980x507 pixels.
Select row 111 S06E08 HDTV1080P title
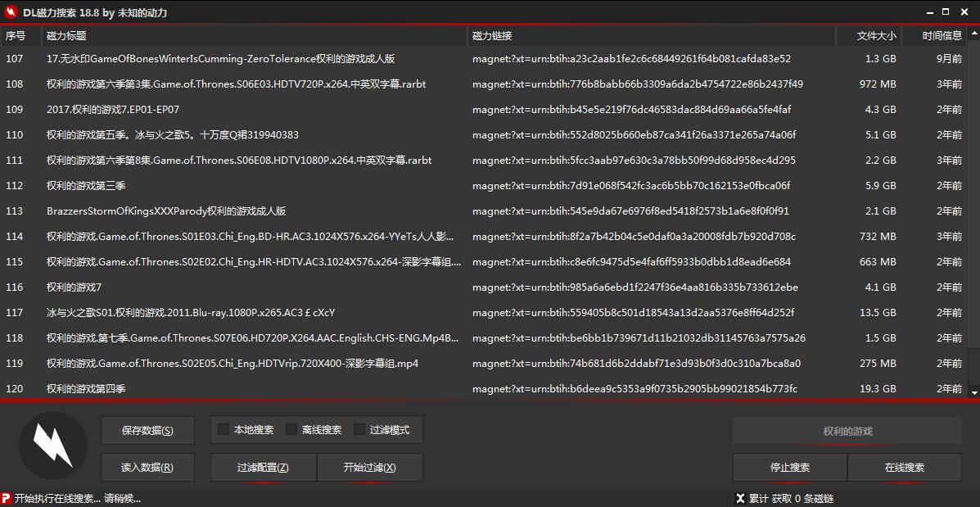239,160
